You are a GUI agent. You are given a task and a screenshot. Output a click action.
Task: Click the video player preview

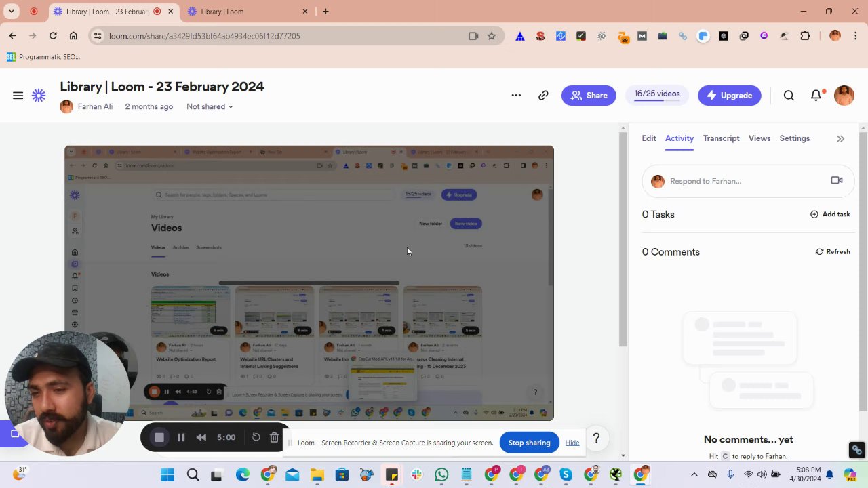[x=309, y=283]
